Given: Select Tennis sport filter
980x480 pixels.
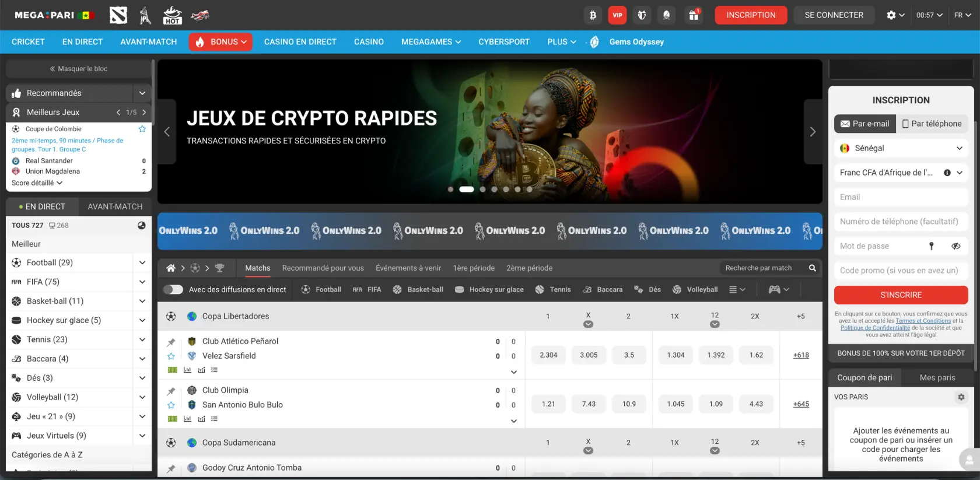Looking at the screenshot, I should (552, 289).
